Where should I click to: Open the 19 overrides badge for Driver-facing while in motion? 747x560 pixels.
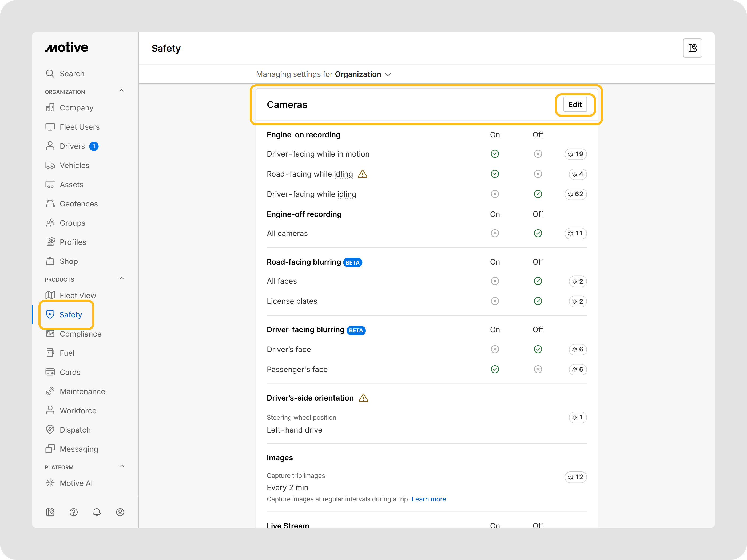point(575,154)
